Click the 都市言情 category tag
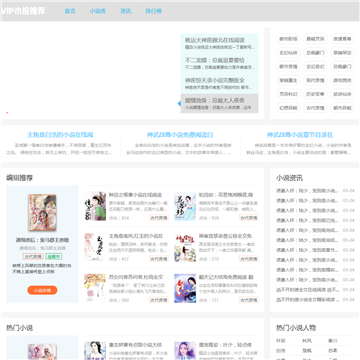This screenshot has height=360, width=360. tap(288, 66)
